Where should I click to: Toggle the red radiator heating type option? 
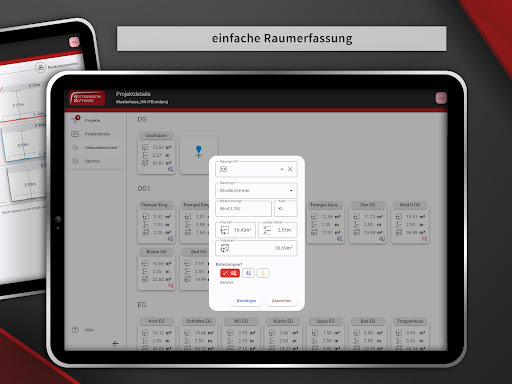pyautogui.click(x=230, y=273)
